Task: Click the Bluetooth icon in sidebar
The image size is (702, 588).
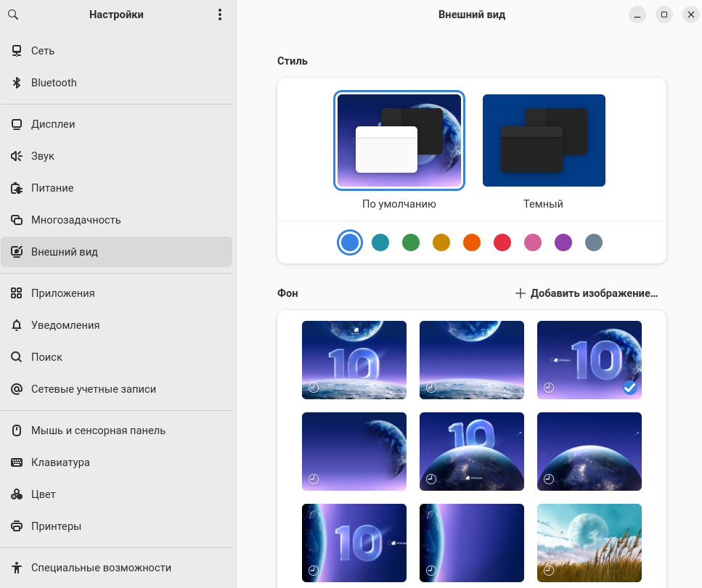Action: 17,83
